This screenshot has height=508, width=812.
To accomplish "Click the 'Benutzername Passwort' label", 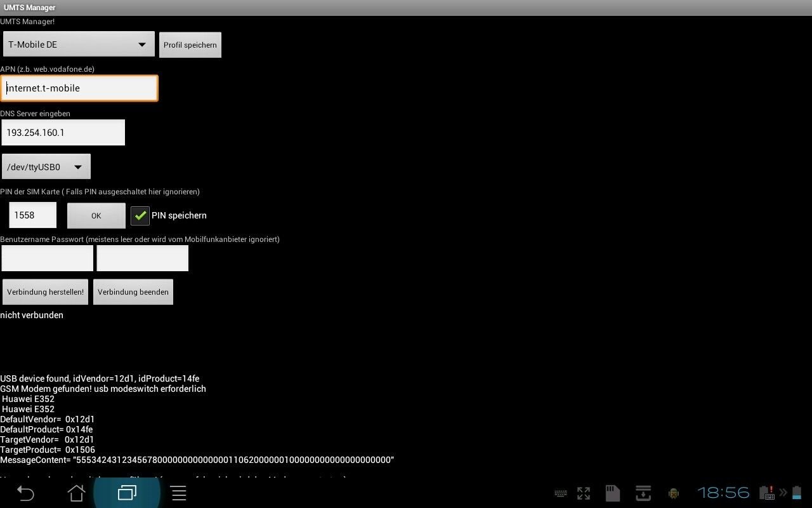I will coord(140,239).
